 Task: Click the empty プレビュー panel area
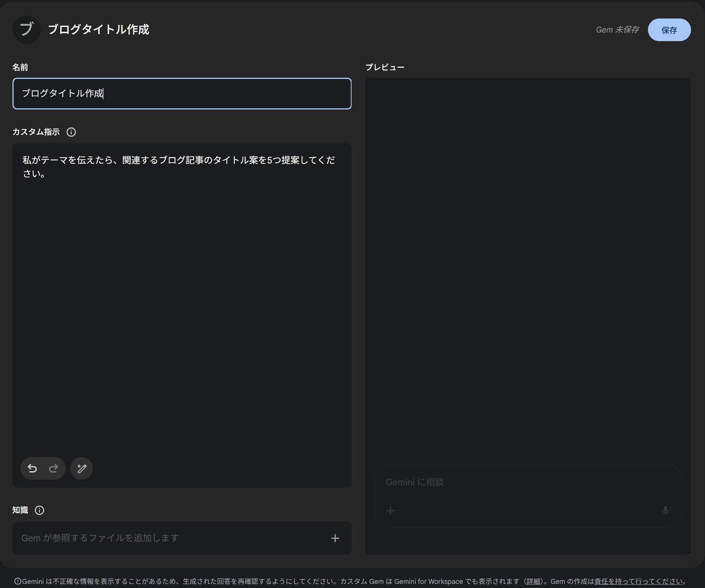(x=528, y=264)
